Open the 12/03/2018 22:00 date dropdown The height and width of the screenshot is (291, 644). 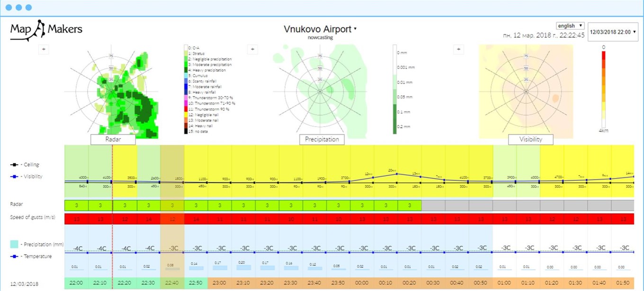coord(613,32)
